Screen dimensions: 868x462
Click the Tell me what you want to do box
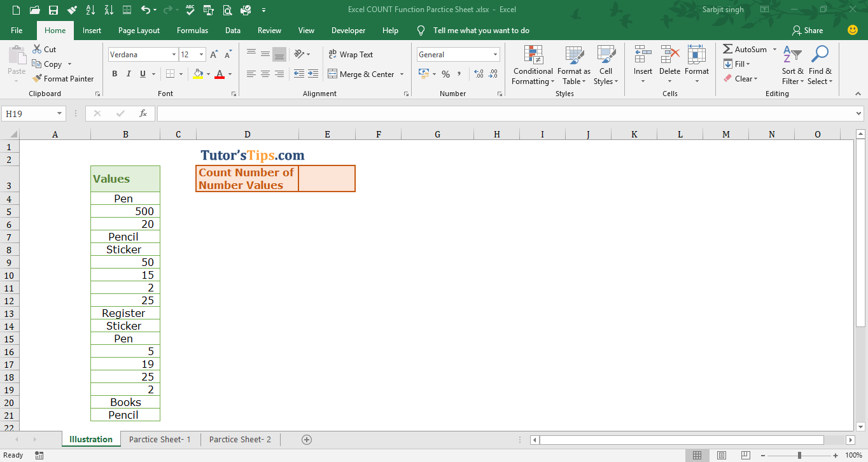[x=480, y=31]
